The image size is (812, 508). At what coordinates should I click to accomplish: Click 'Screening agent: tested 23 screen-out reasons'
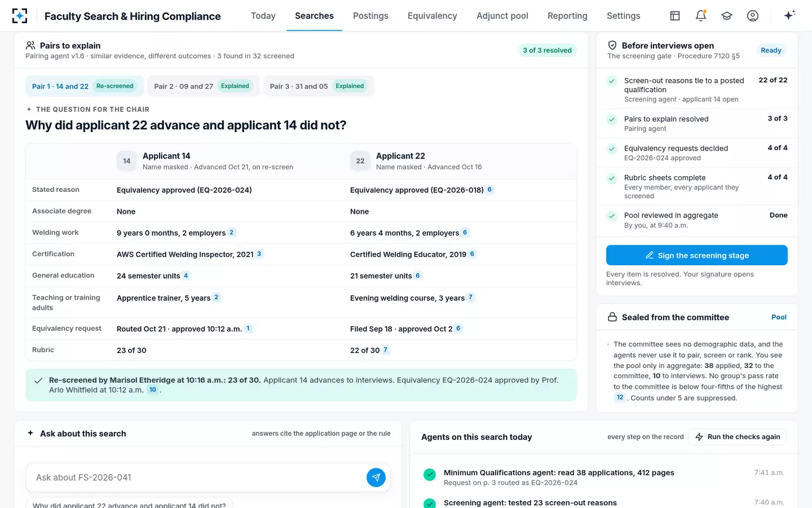pyautogui.click(x=530, y=503)
